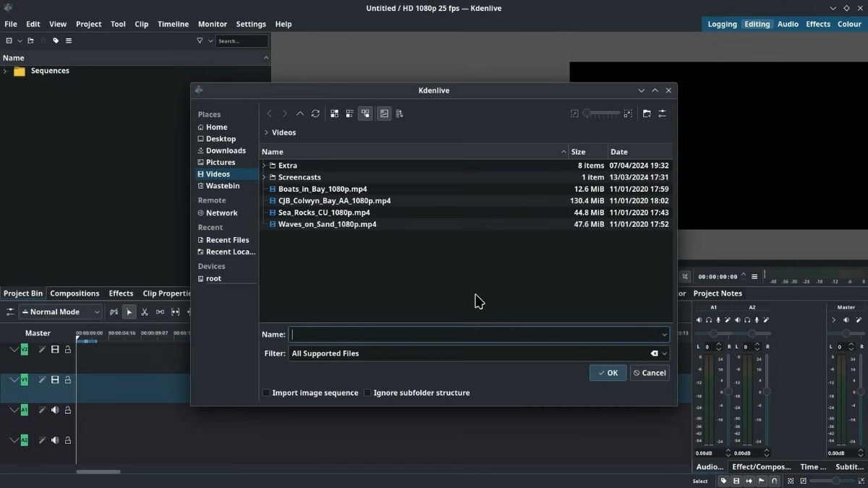Image resolution: width=868 pixels, height=488 pixels.
Task: Go forward in the file dialog
Action: coord(284,114)
